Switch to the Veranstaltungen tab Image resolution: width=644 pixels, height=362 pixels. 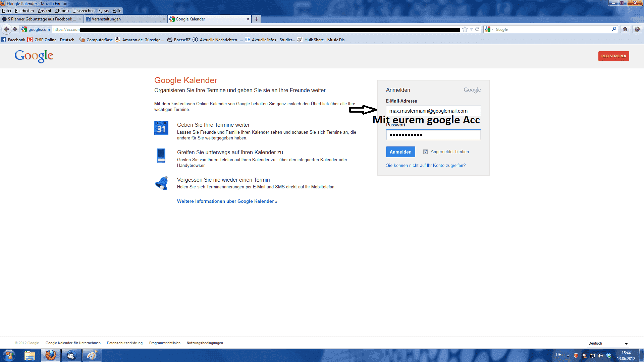[x=126, y=19]
